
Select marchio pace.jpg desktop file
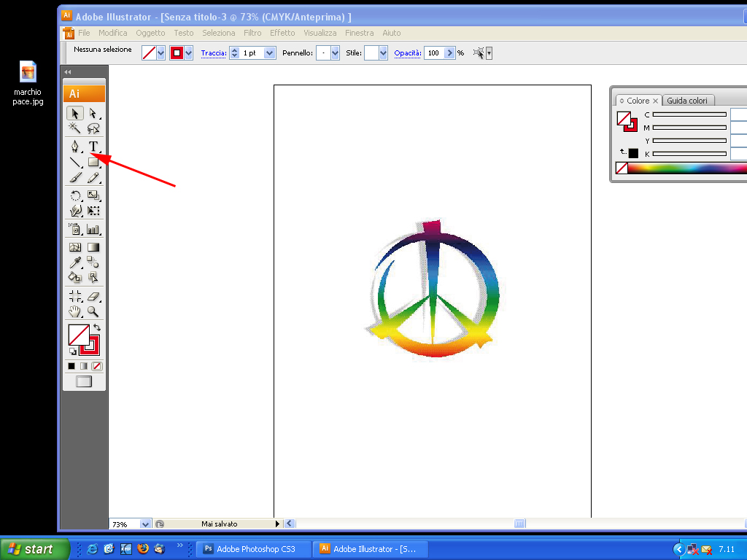28,83
